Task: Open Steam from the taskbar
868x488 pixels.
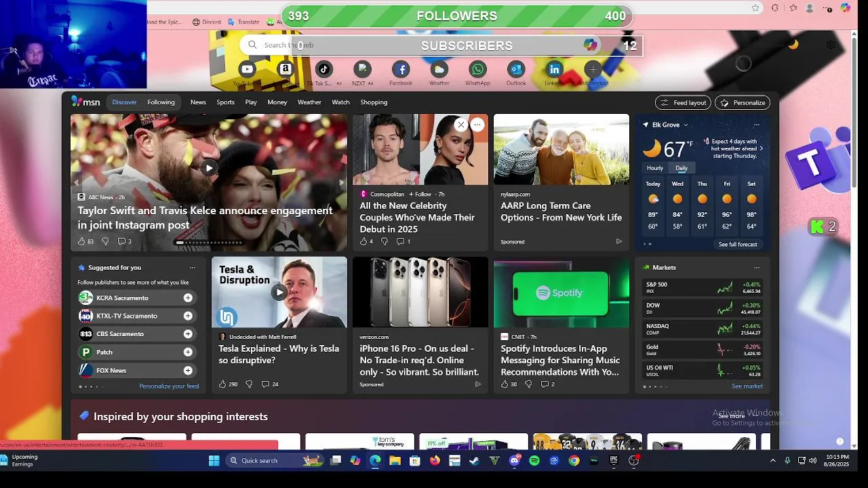Action: (x=474, y=461)
